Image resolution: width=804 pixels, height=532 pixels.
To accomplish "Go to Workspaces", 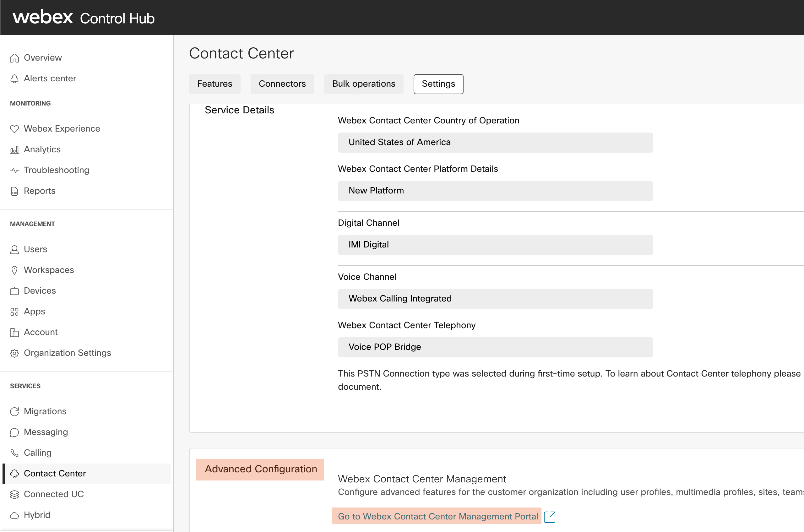I will (x=49, y=270).
